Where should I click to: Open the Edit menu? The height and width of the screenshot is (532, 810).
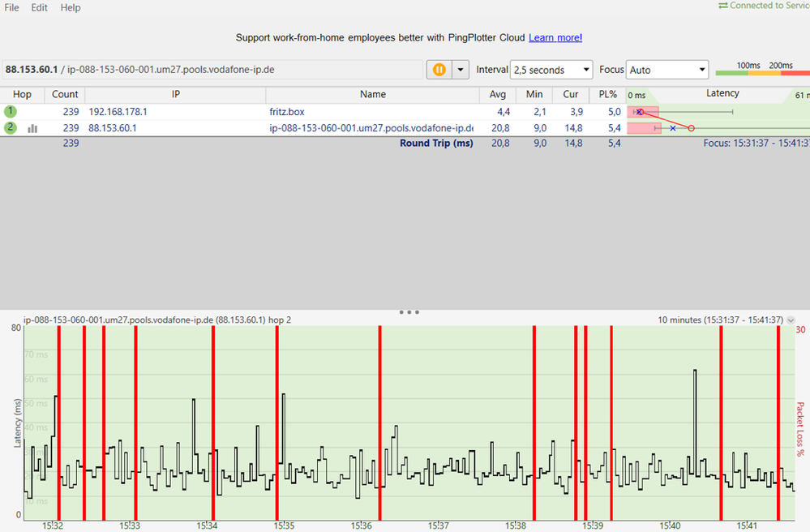(39, 8)
